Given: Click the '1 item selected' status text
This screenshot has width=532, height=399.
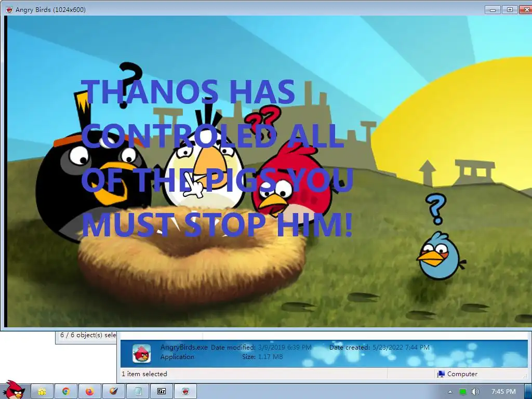Looking at the screenshot, I should pyautogui.click(x=144, y=374).
